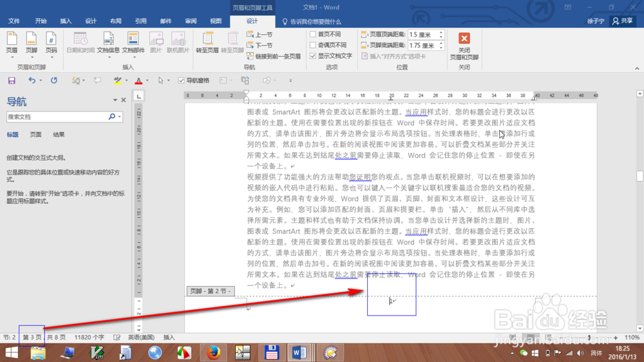Select the 页面 tab in navigation pane
This screenshot has width=644, height=362.
coord(35,135)
